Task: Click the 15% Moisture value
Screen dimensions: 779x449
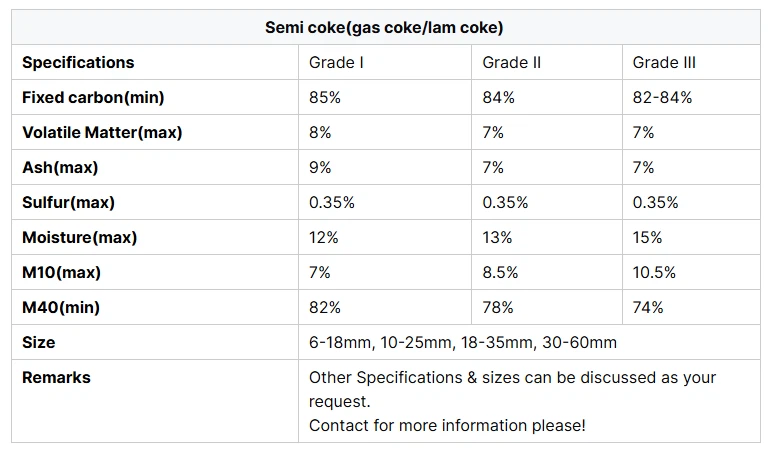Action: click(647, 237)
